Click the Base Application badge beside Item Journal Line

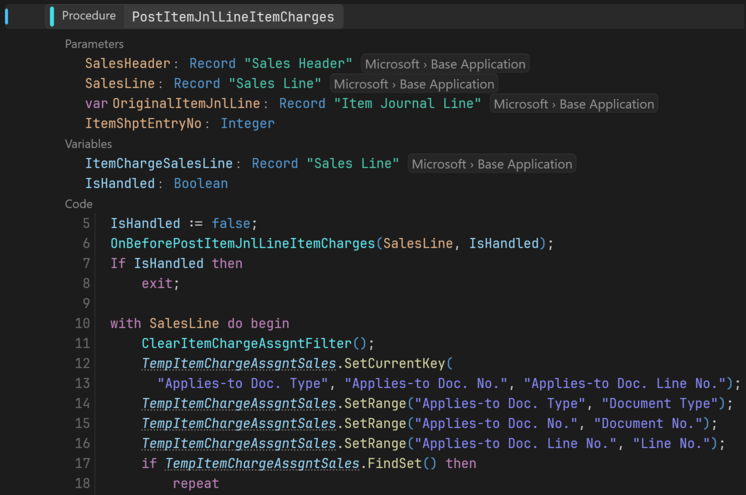[x=574, y=104]
